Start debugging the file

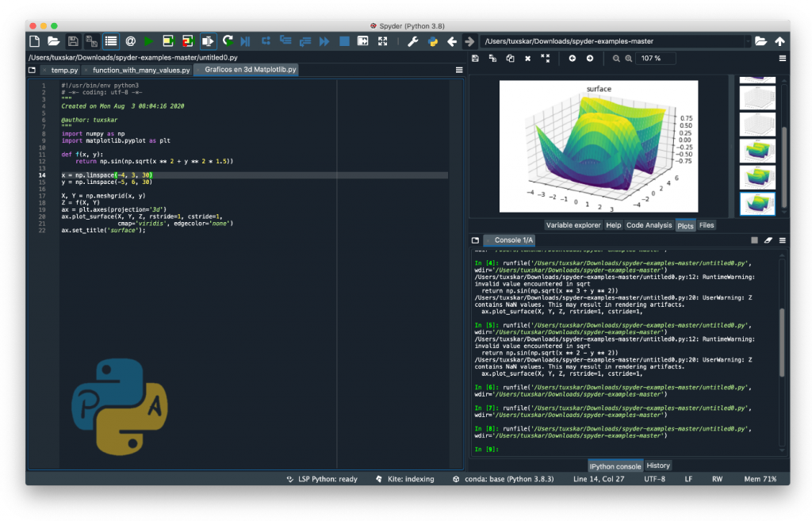pos(246,41)
